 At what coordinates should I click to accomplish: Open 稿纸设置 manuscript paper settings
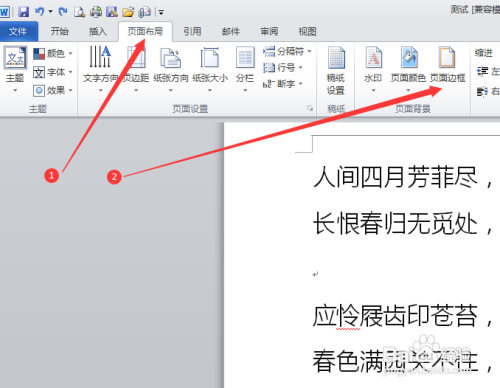pos(336,71)
